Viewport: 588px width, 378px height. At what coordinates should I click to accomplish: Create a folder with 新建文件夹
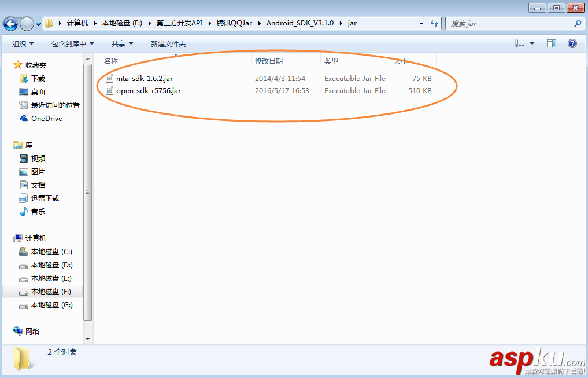point(168,44)
